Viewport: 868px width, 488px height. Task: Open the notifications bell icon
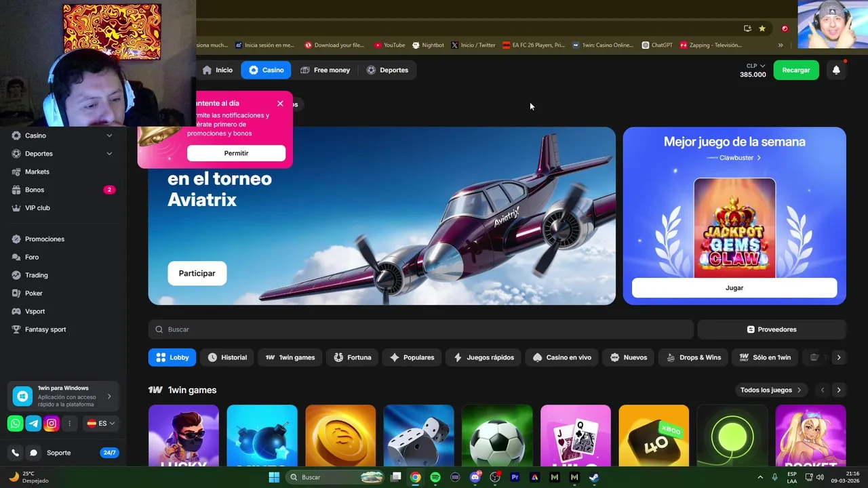click(836, 70)
